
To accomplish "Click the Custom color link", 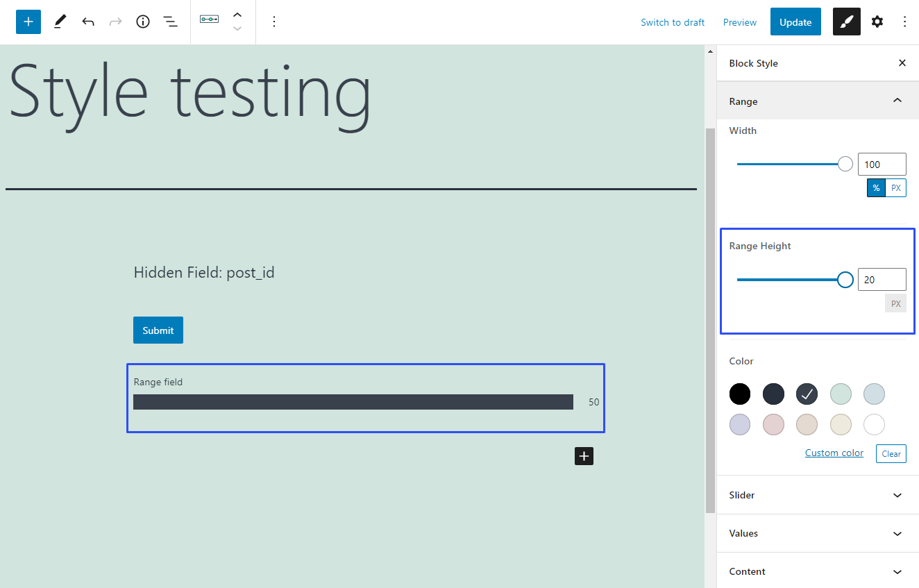I will tap(834, 453).
